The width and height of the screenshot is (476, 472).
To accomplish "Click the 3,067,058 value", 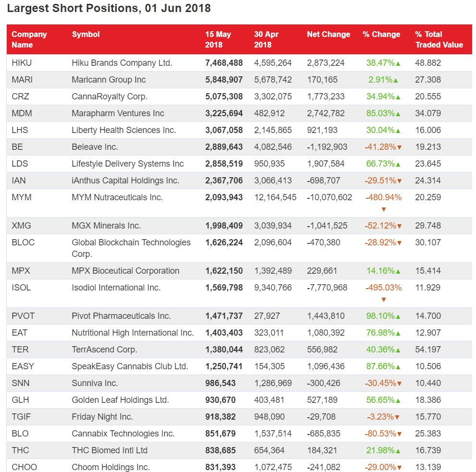I will tap(224, 130).
